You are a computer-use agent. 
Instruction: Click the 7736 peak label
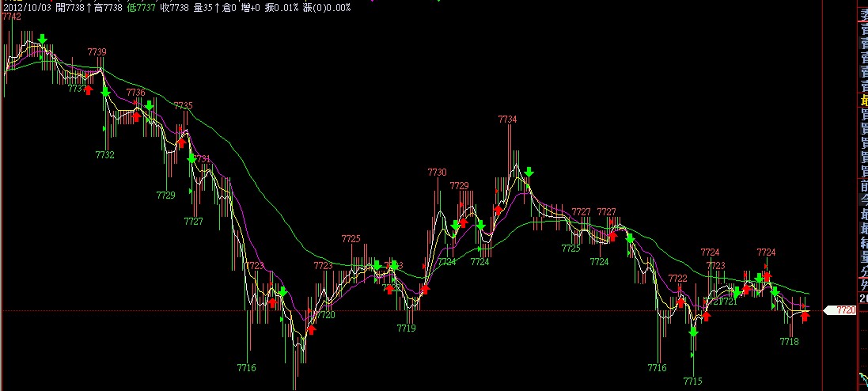point(135,93)
